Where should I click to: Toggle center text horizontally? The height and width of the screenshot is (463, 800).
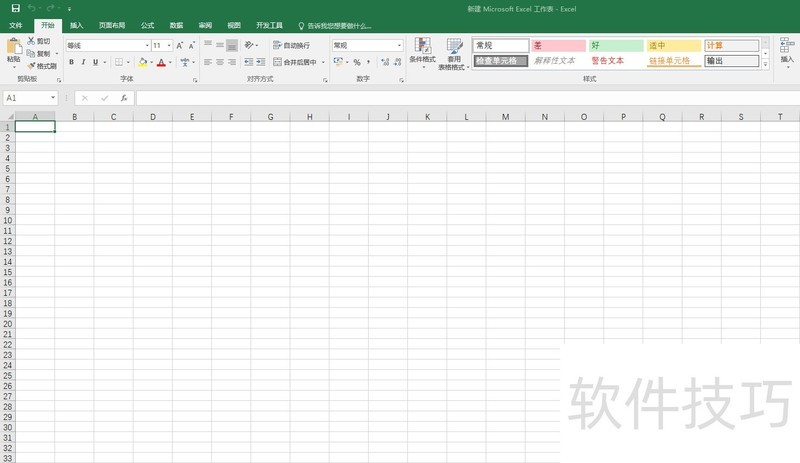(x=220, y=62)
